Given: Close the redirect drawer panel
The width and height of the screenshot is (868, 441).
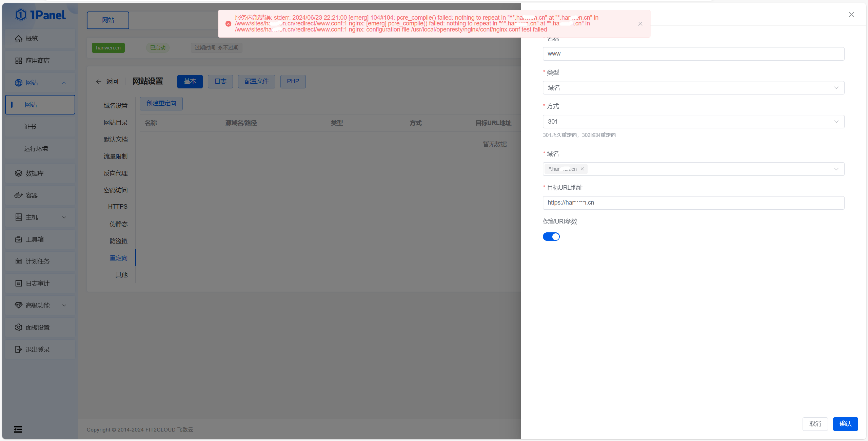Looking at the screenshot, I should pos(851,14).
